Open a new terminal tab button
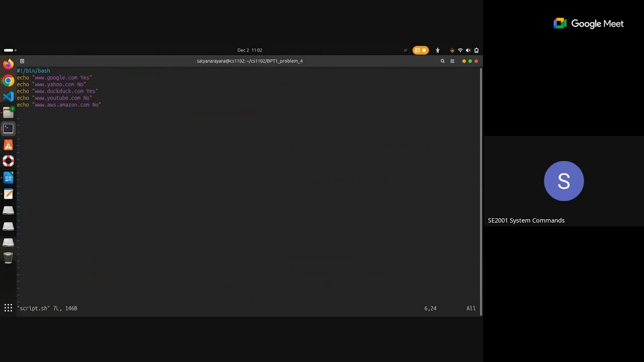The width and height of the screenshot is (644, 362). tap(22, 61)
